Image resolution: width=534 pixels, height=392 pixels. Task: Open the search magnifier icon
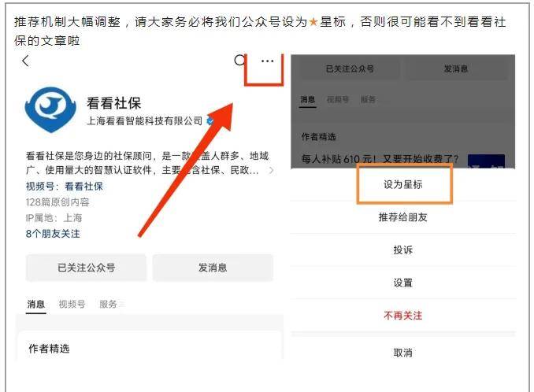[239, 61]
